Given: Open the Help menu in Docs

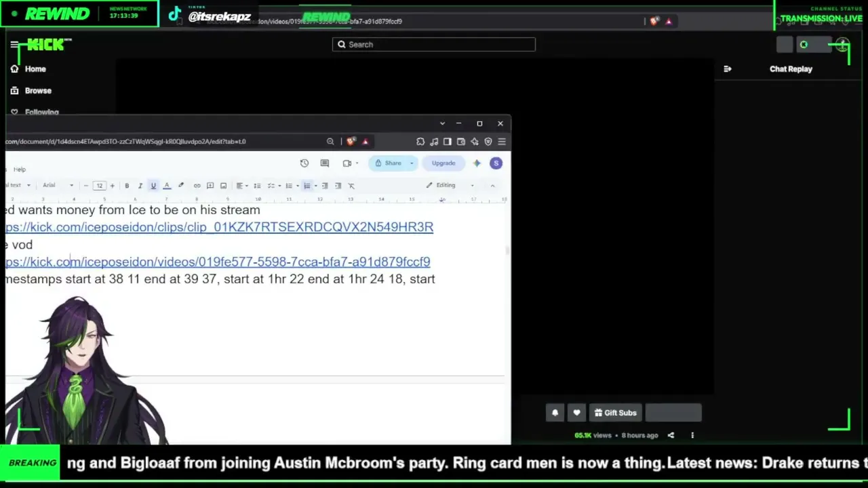Looking at the screenshot, I should point(20,169).
